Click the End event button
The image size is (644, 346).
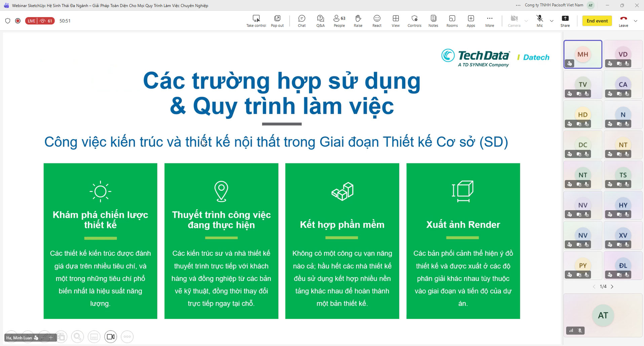pyautogui.click(x=597, y=21)
